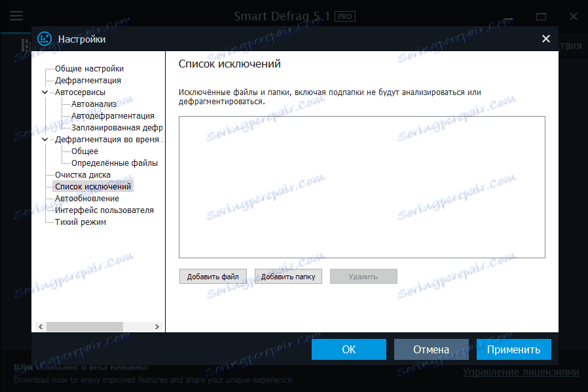Cancel changes with the Отмена button
This screenshot has height=392, width=588.
click(431, 349)
